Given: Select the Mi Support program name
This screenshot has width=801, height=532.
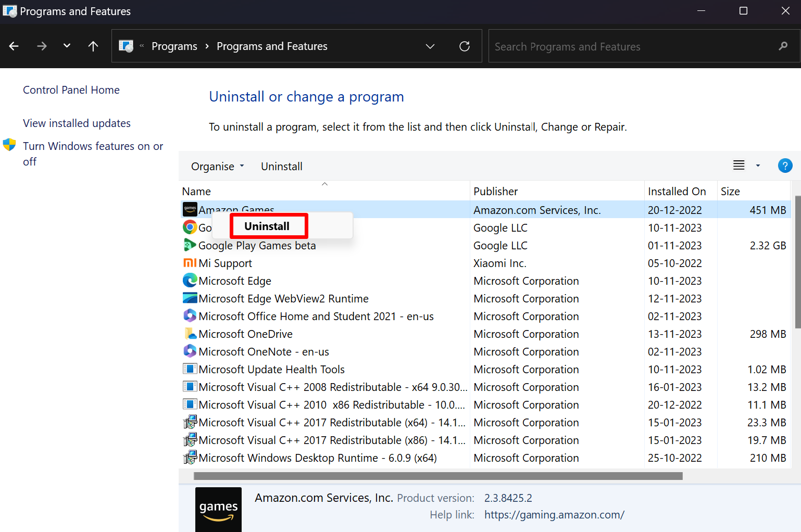Looking at the screenshot, I should coord(226,263).
